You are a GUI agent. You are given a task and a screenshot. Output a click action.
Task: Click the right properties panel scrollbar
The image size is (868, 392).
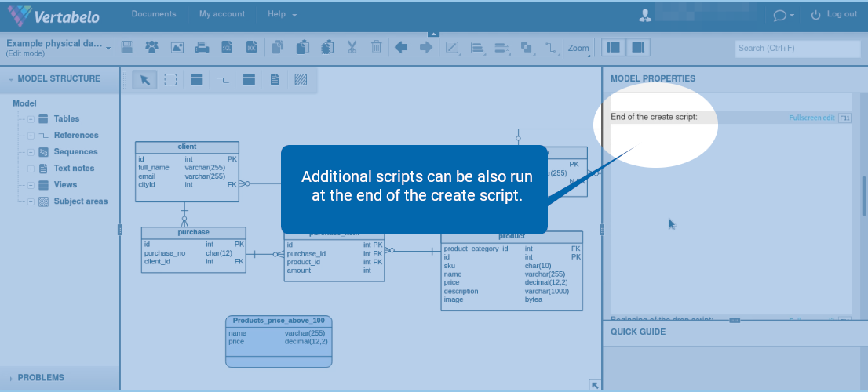tap(864, 196)
